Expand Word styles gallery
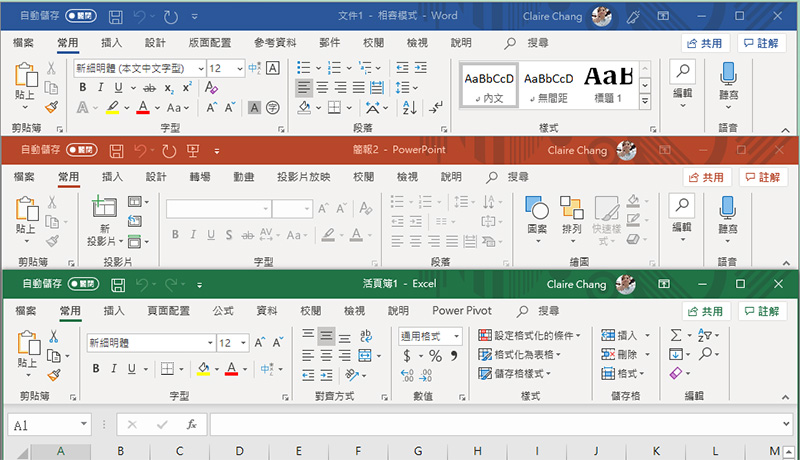Viewport: 800px width, 460px height. click(645, 101)
